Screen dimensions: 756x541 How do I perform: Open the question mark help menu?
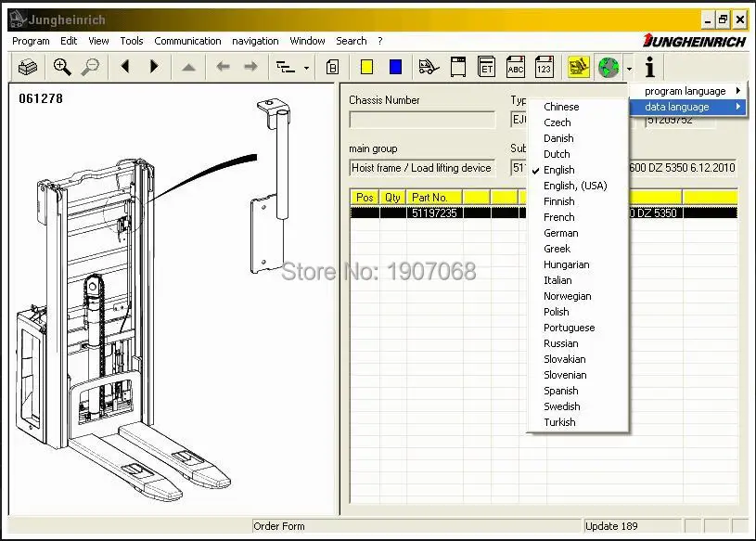pyautogui.click(x=380, y=41)
